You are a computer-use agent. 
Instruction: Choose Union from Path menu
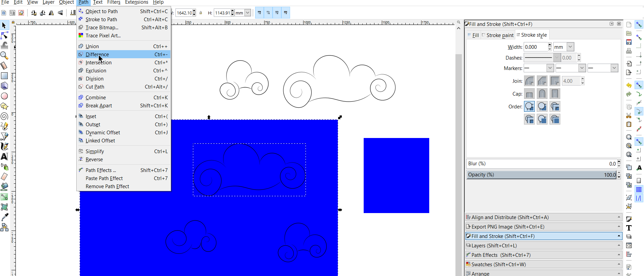[x=124, y=46]
